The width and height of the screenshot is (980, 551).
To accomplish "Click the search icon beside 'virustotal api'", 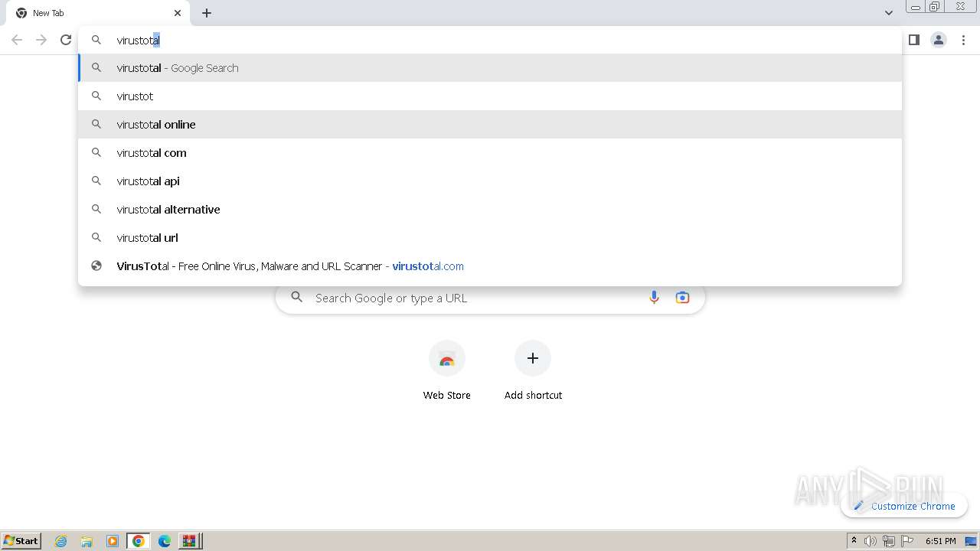I will coord(96,181).
